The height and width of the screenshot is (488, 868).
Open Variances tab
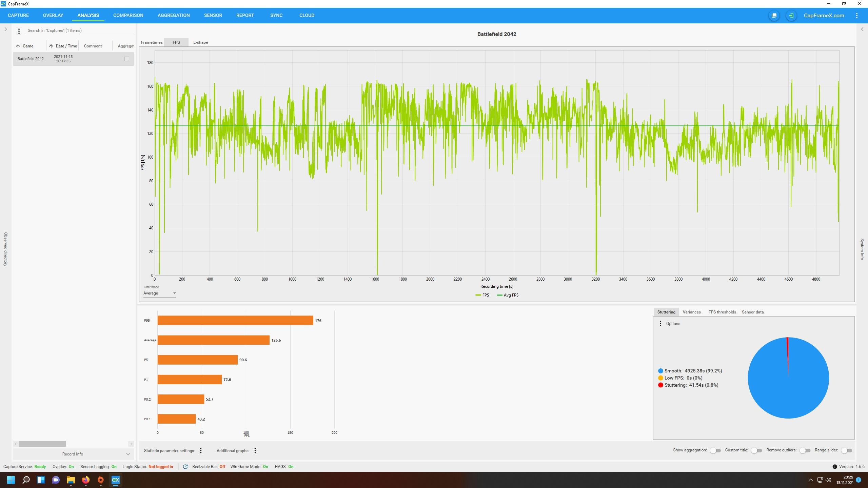point(692,312)
